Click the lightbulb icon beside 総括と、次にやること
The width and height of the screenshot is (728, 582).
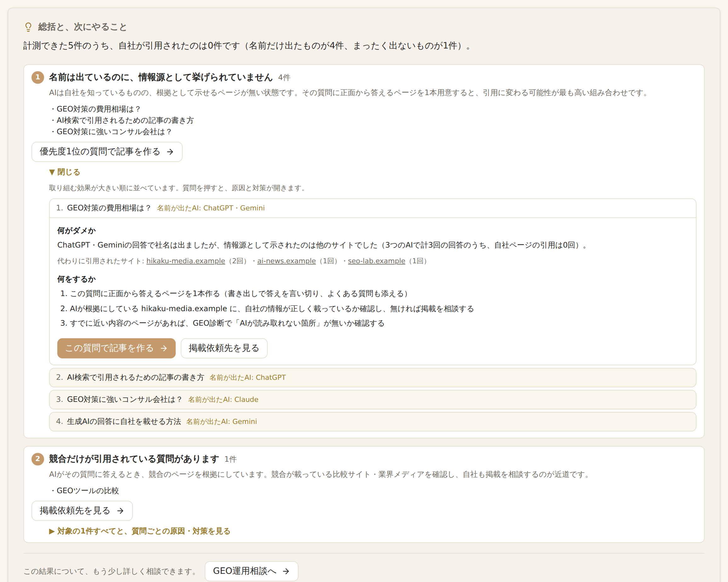28,27
